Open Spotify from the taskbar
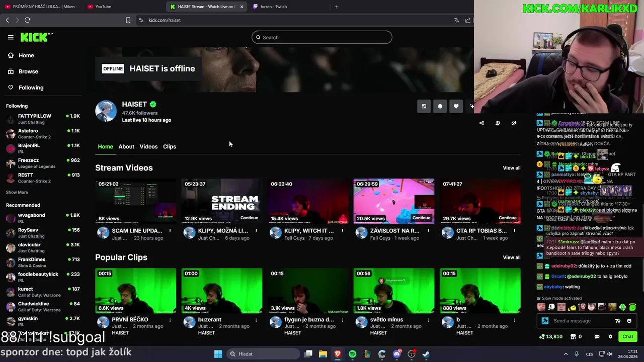The image size is (644, 362). (352, 354)
